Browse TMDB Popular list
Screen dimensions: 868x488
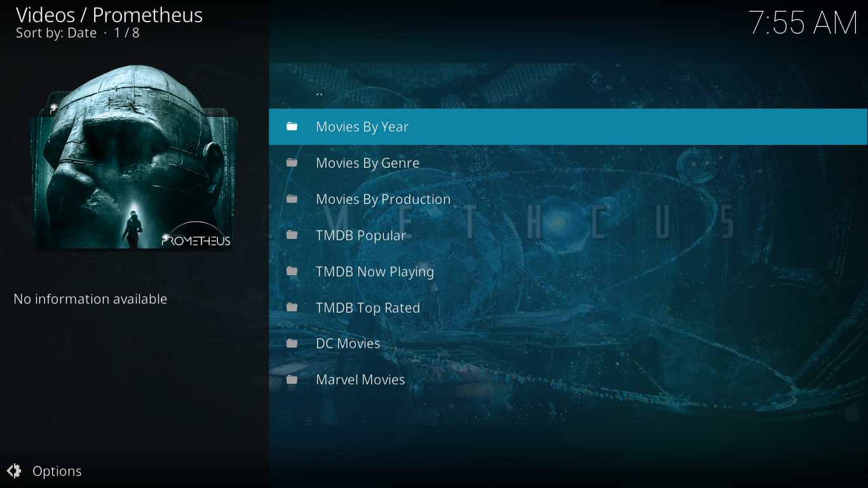point(568,235)
